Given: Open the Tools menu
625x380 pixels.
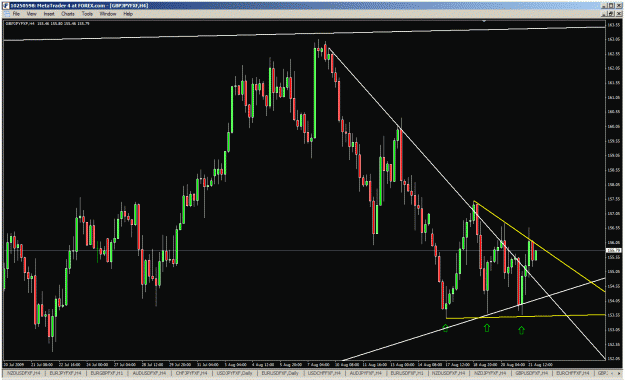Looking at the screenshot, I should 87,14.
